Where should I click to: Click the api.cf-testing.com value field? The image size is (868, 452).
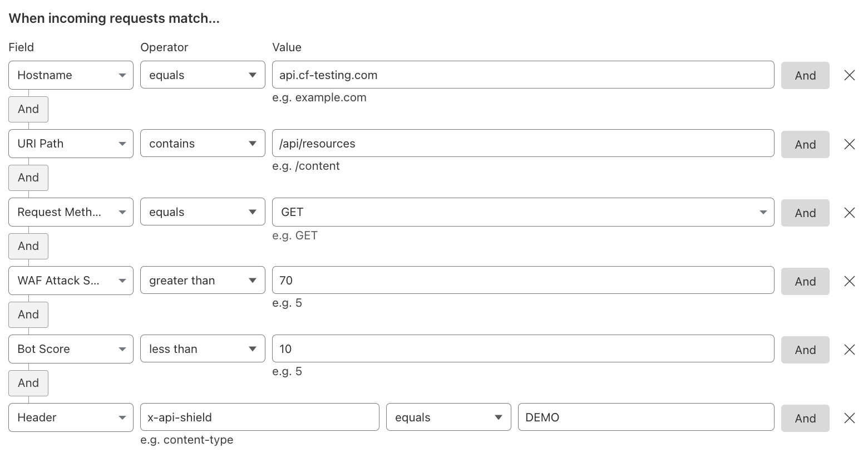(x=523, y=75)
